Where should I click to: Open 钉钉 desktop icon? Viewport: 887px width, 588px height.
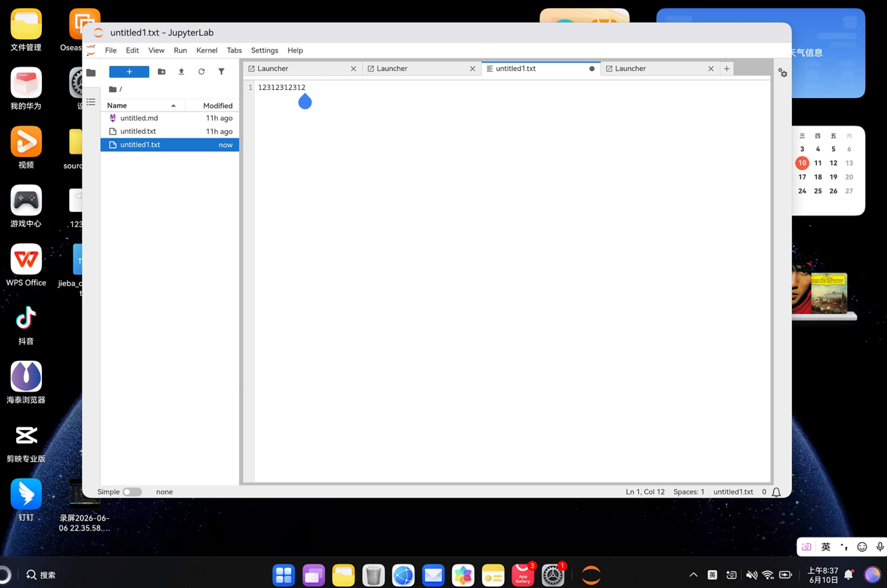tap(26, 500)
